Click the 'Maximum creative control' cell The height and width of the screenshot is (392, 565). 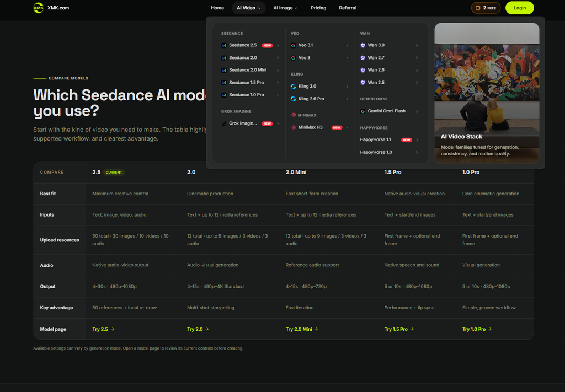tap(120, 194)
